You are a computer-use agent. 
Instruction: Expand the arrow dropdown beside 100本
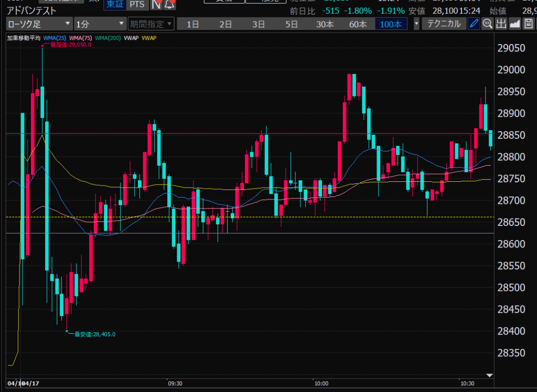point(416,24)
